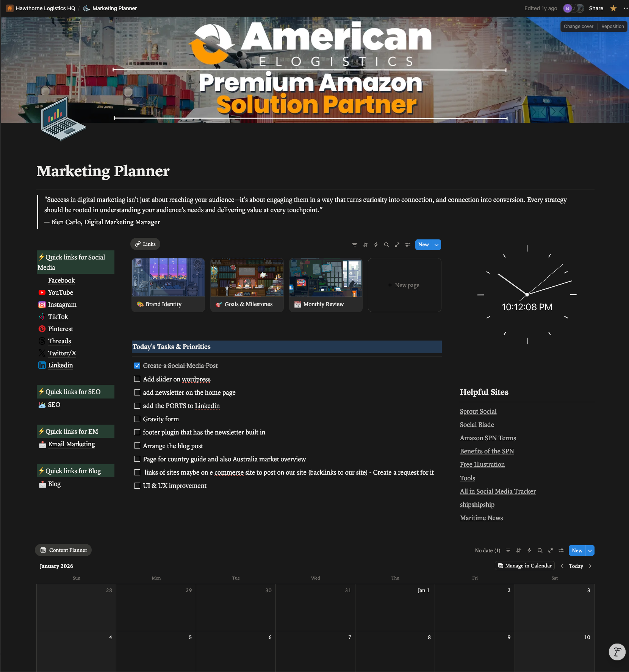Viewport: 629px width, 672px height.
Task: Click the LinkedIn icon
Action: (42, 365)
